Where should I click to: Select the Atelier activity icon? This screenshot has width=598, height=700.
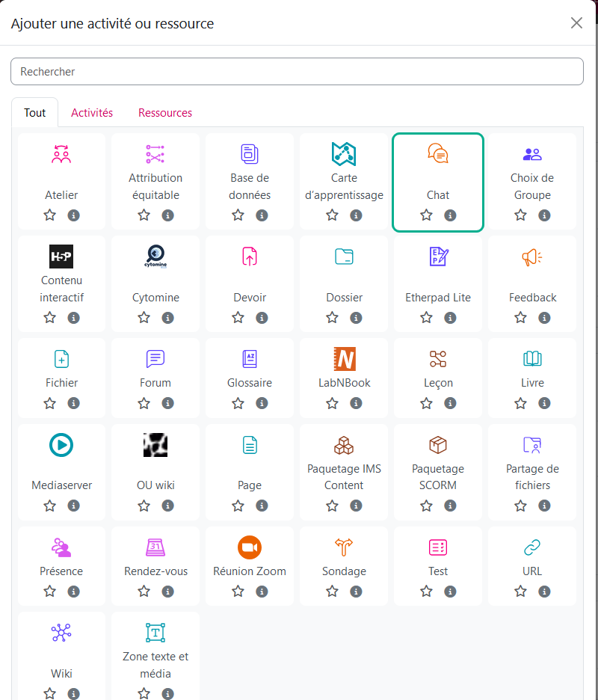pyautogui.click(x=61, y=154)
